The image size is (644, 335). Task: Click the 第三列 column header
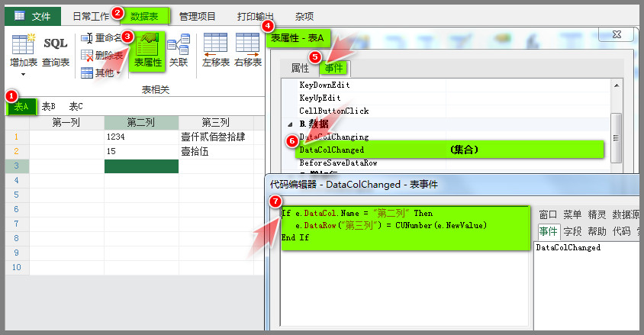[216, 122]
